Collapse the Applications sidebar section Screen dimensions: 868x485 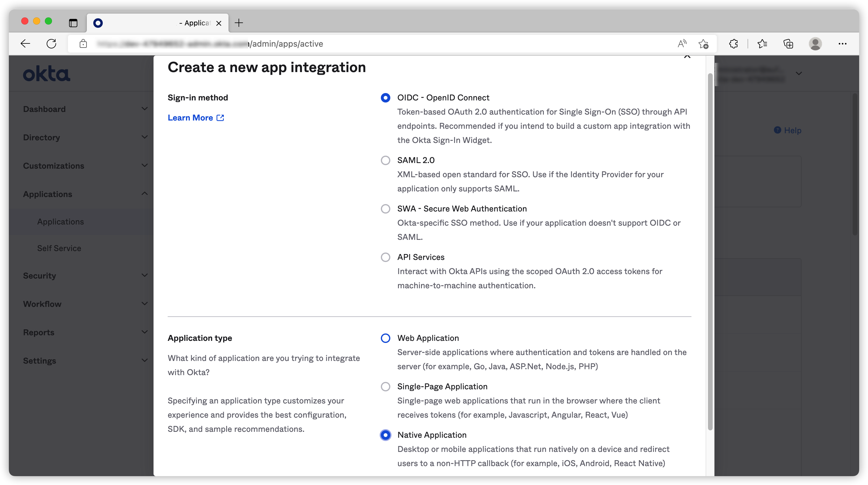pyautogui.click(x=145, y=193)
